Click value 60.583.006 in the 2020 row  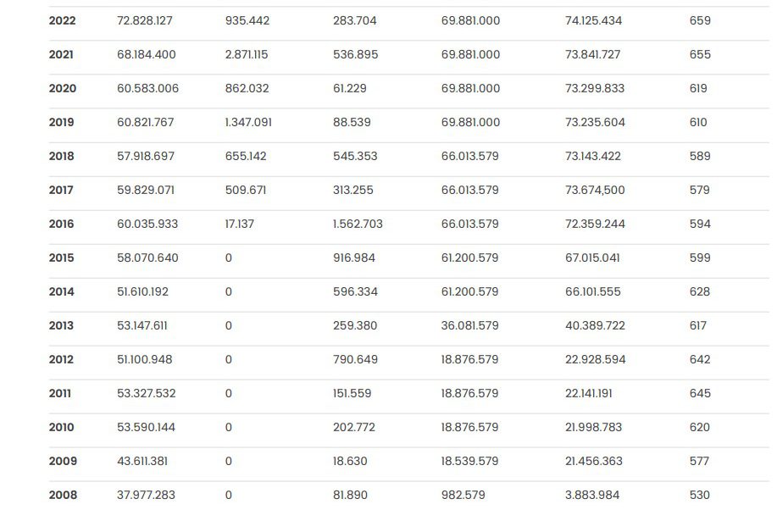coord(147,89)
